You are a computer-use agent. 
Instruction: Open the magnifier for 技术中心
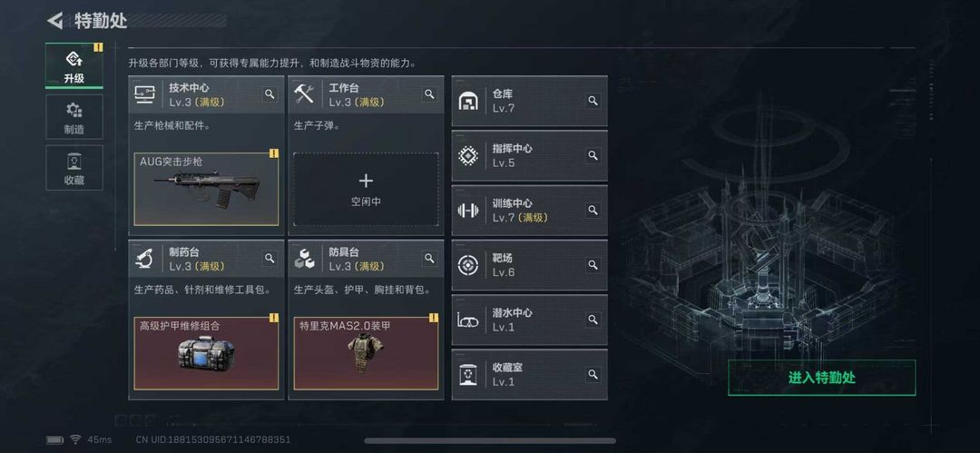(x=269, y=94)
